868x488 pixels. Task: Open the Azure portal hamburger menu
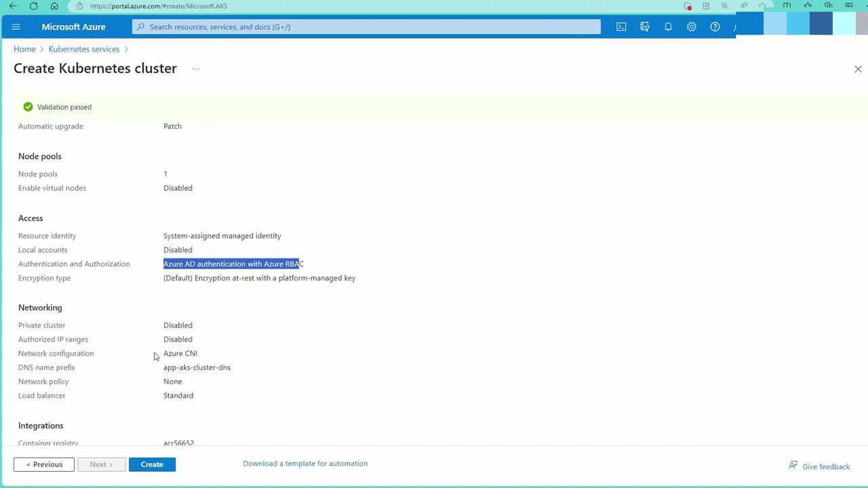point(16,27)
